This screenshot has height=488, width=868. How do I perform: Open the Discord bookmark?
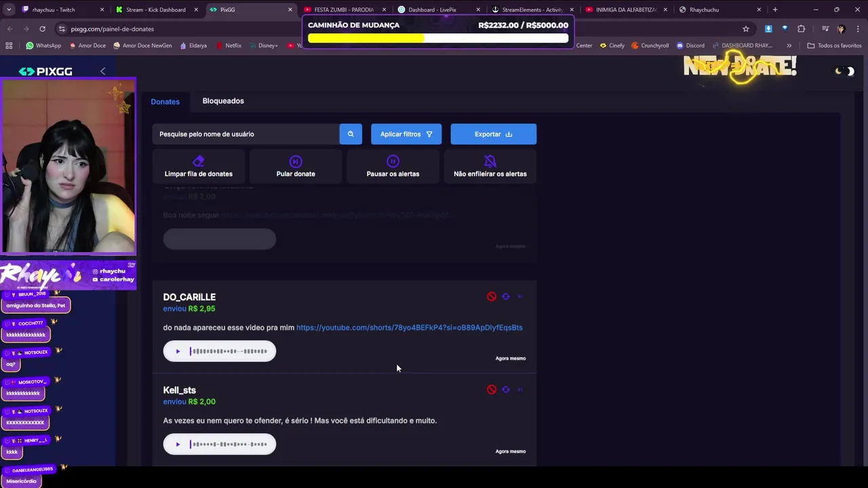pos(690,45)
